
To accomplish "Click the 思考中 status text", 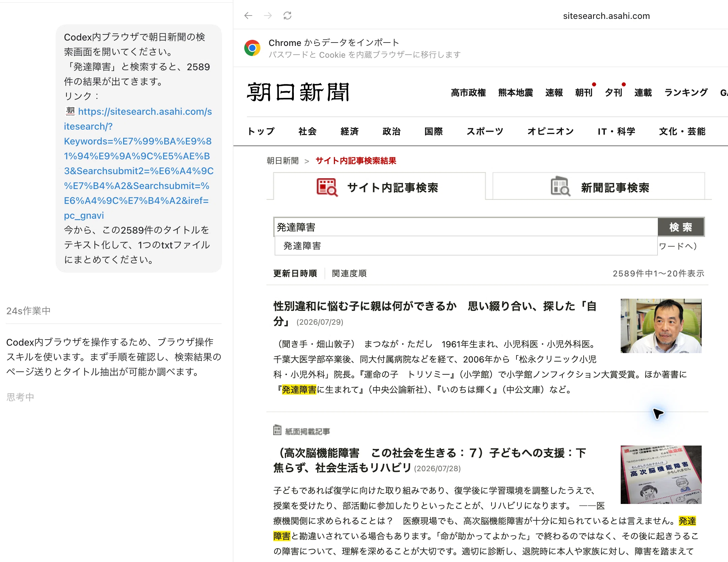I will tap(20, 397).
